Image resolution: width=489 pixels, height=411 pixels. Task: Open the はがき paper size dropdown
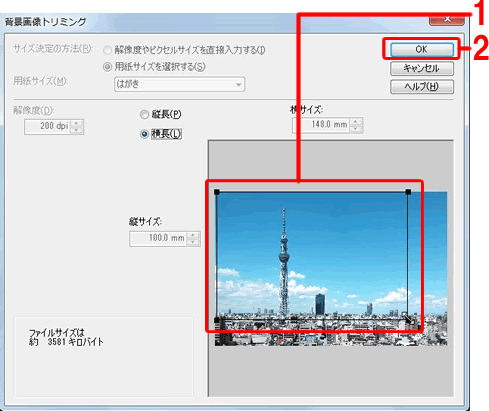tap(179, 84)
